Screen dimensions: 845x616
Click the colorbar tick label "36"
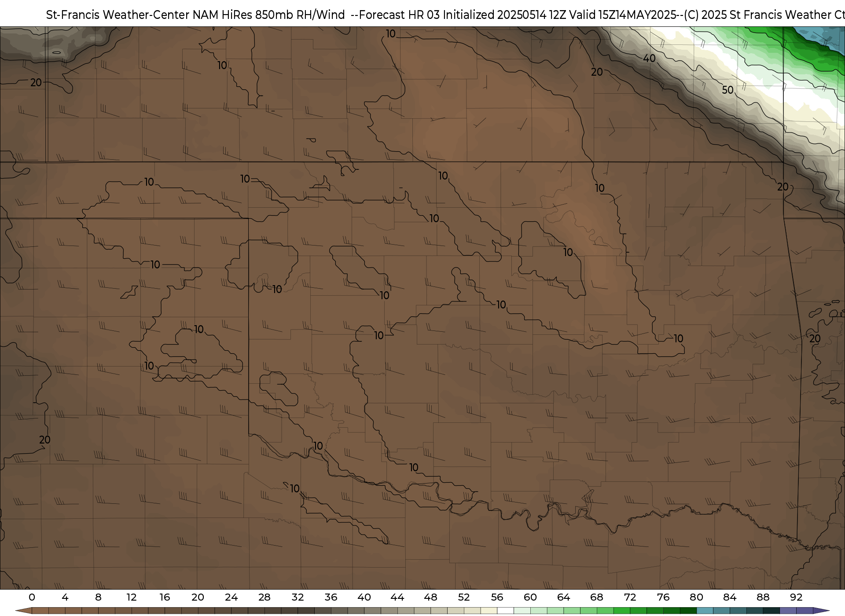[x=331, y=597]
